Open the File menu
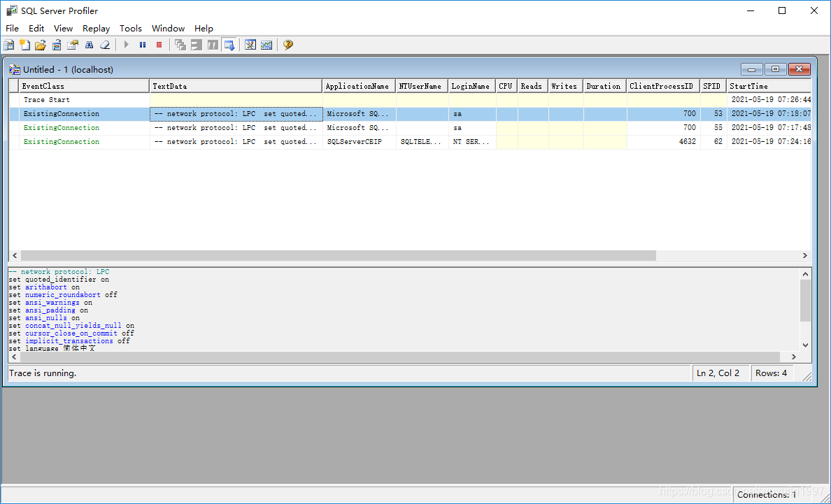831x504 pixels. 12,29
